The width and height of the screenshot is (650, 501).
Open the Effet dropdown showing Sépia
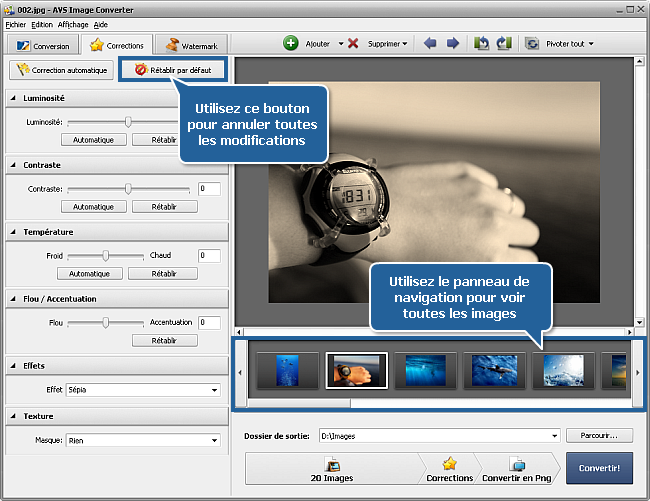click(215, 390)
